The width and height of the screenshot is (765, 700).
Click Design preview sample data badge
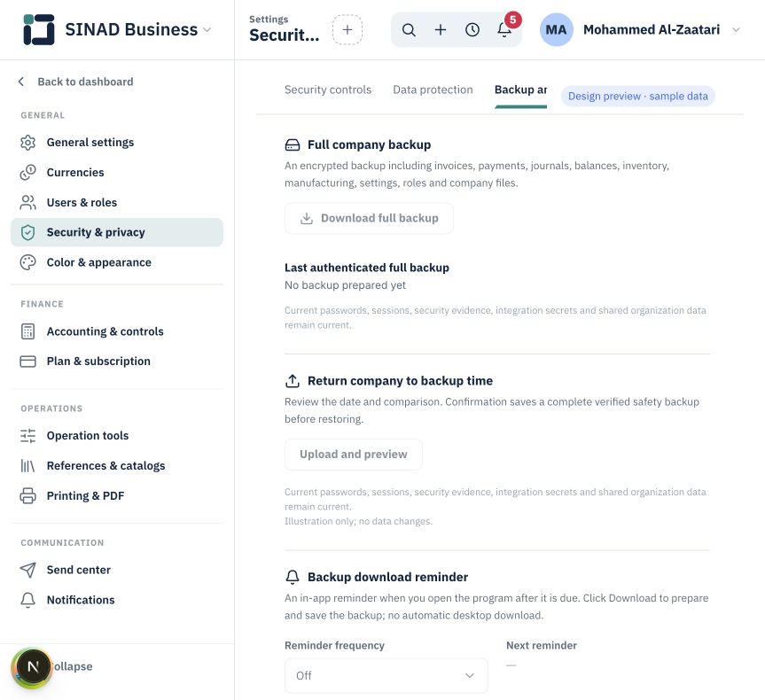(637, 96)
